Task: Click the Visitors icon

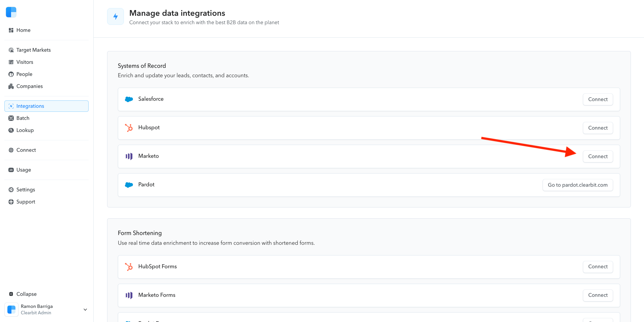Action: 11,62
